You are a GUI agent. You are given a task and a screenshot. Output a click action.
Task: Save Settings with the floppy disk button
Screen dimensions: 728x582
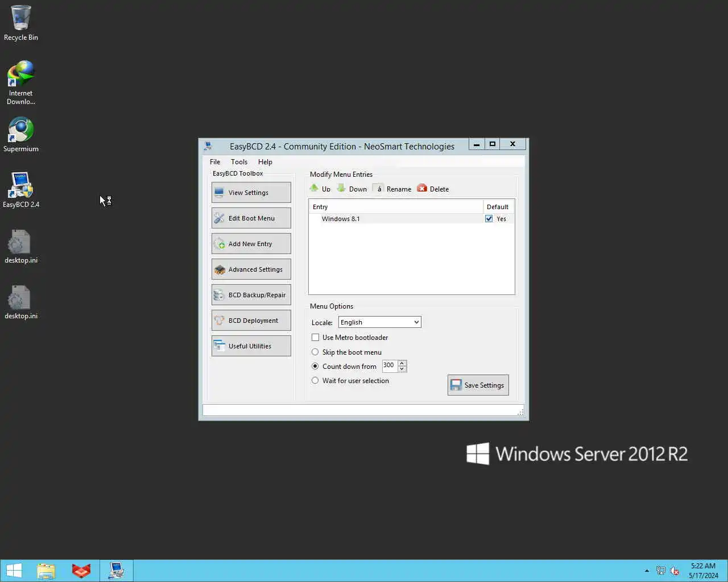(x=478, y=385)
